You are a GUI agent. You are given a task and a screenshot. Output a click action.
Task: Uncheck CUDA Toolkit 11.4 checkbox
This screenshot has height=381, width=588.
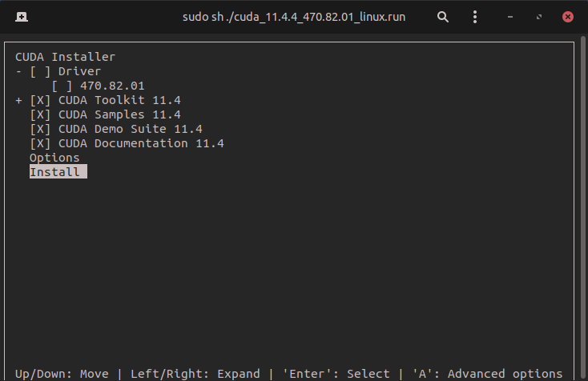pos(37,100)
